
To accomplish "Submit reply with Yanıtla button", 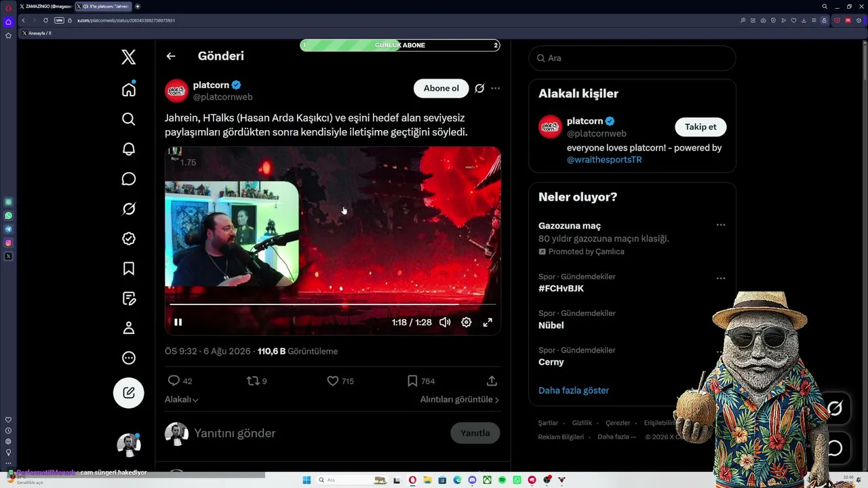I will pos(475,433).
